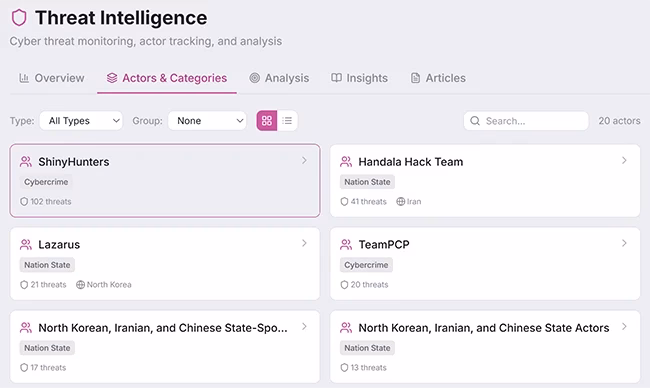The width and height of the screenshot is (650, 388).
Task: Focus the Search actors field
Action: pyautogui.click(x=526, y=121)
